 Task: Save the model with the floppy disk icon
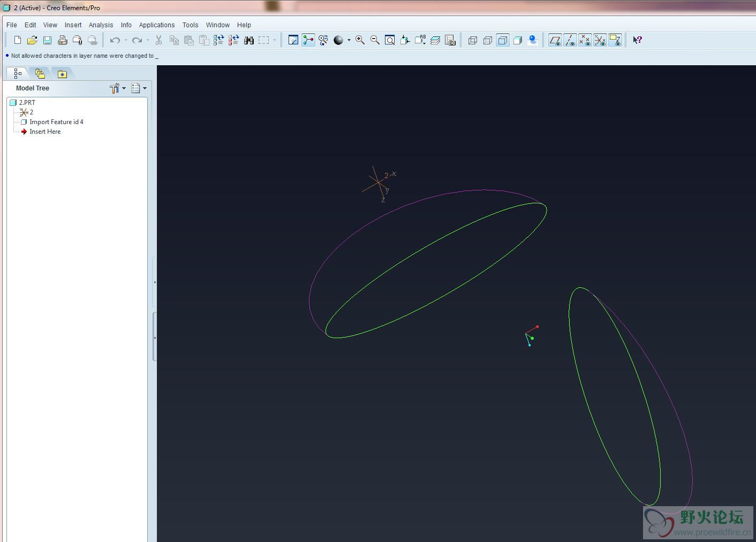point(47,40)
